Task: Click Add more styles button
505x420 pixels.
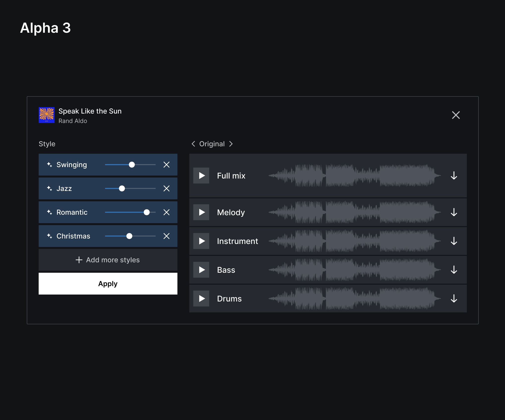Action: coord(108,260)
